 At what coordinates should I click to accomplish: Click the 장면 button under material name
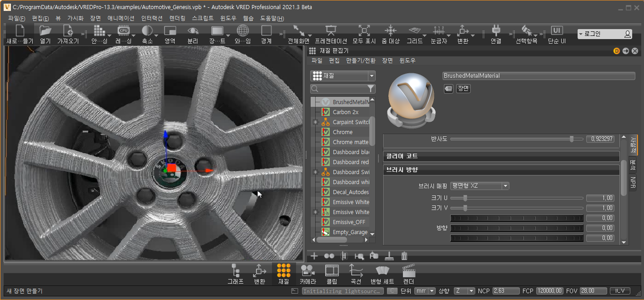463,89
